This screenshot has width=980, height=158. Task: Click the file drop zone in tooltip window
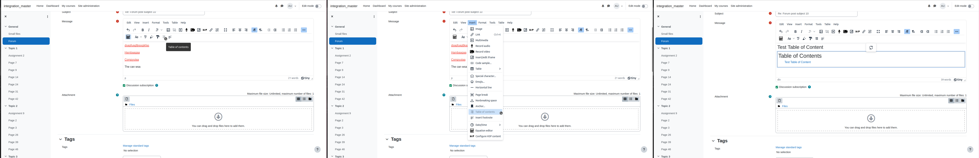pyautogui.click(x=218, y=119)
